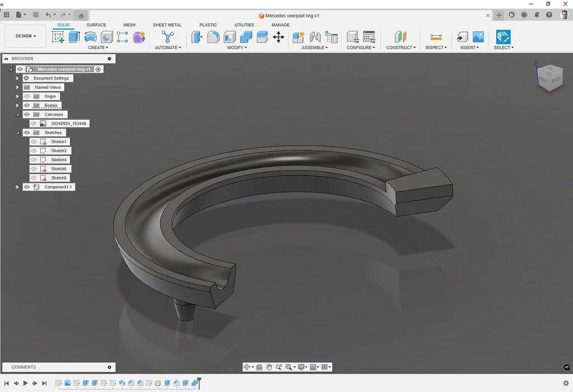
Task: Expand the Component1:1 node
Action: point(17,187)
